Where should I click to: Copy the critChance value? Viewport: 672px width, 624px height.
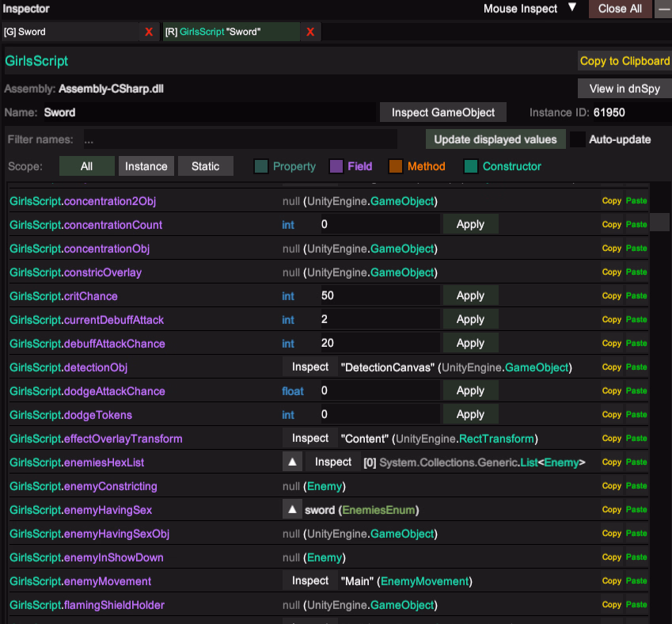pos(611,295)
